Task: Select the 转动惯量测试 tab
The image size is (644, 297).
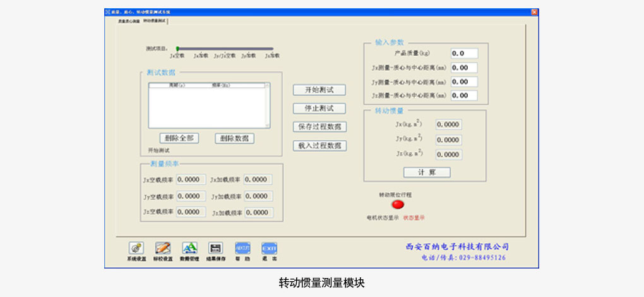Action: click(155, 21)
